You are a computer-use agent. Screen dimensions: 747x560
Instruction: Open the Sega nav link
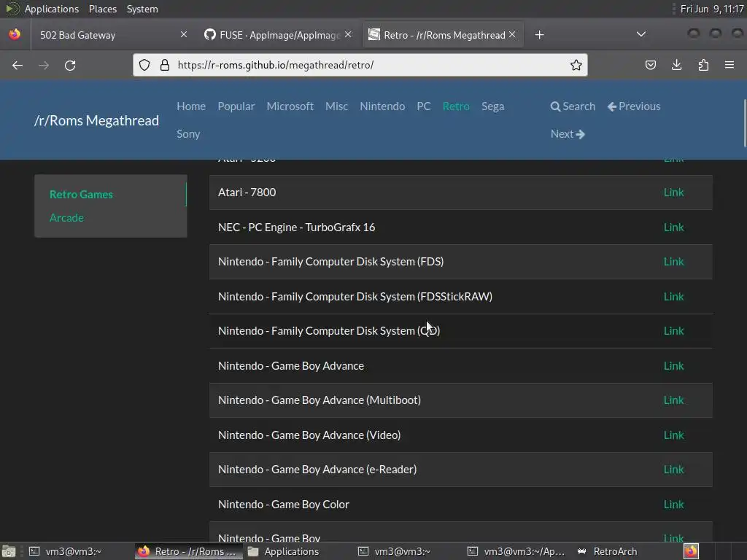(492, 106)
